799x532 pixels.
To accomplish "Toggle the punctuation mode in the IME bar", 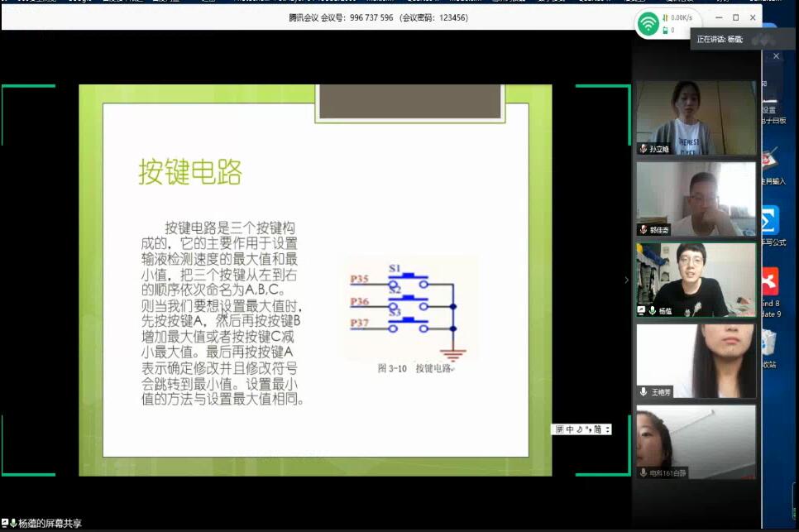I will click(587, 429).
